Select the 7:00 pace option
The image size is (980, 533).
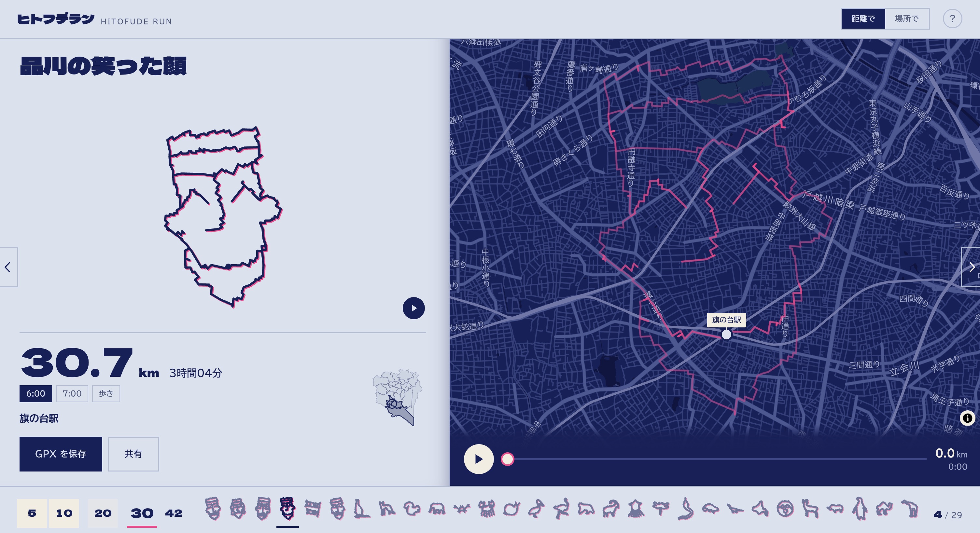point(72,393)
